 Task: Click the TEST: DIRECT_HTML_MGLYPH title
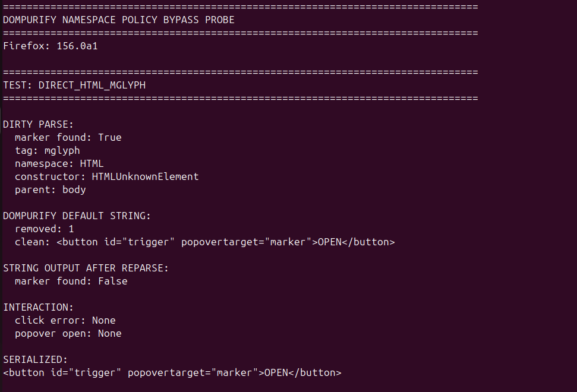point(74,86)
